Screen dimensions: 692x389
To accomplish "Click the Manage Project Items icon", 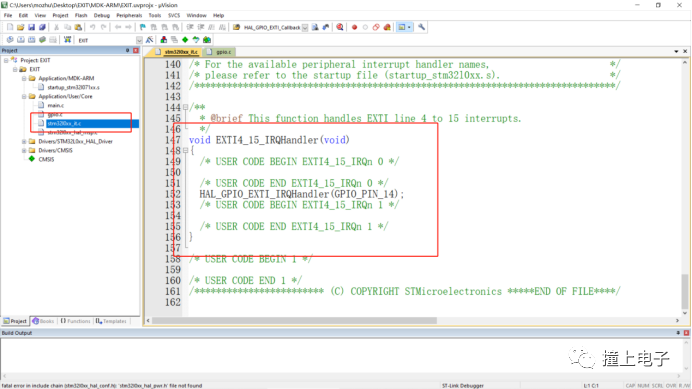I will (x=164, y=40).
